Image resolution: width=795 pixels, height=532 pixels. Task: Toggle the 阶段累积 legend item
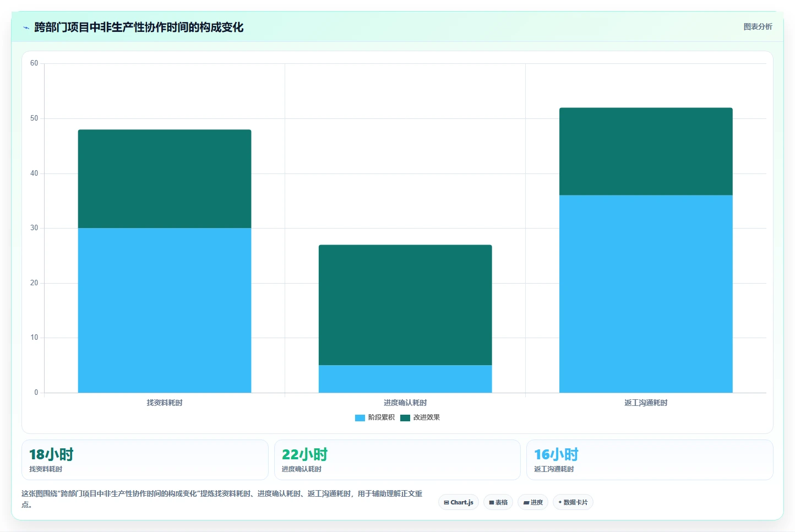pos(375,417)
